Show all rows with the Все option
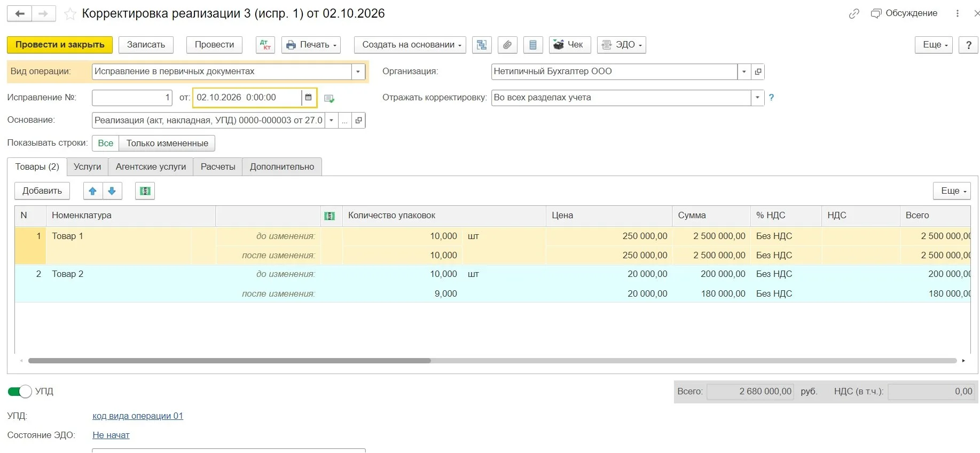 [x=106, y=144]
